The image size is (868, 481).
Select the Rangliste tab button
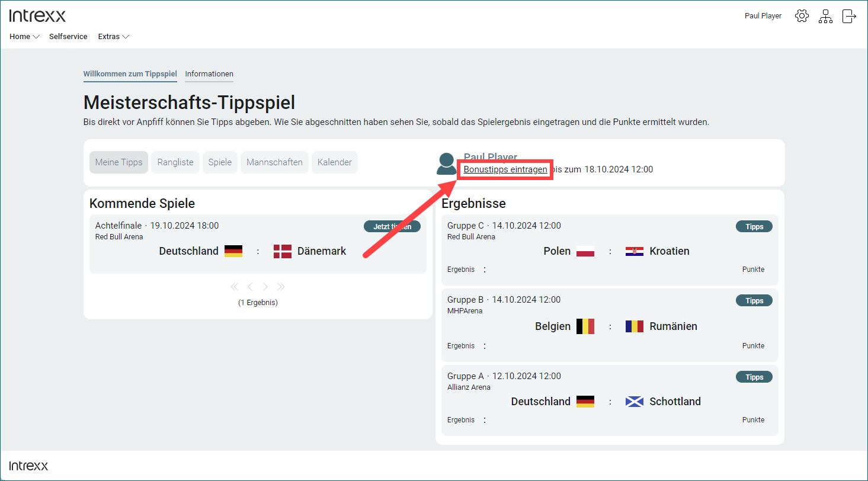click(x=175, y=162)
